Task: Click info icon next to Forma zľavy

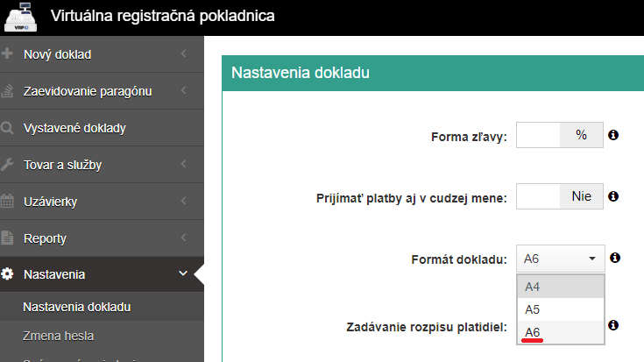Action: [x=613, y=135]
